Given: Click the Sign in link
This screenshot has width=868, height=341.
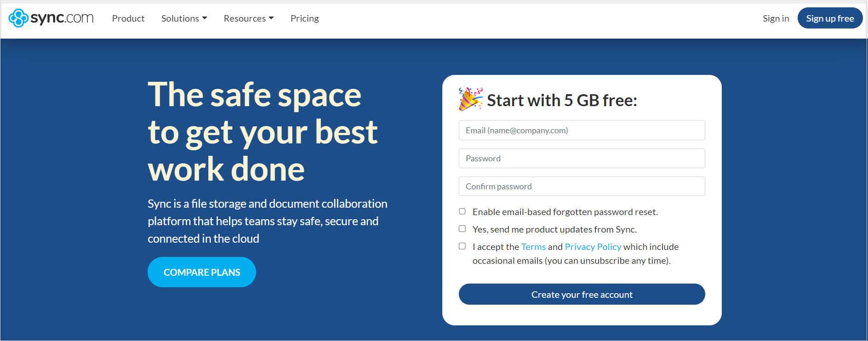Looking at the screenshot, I should pyautogui.click(x=776, y=18).
